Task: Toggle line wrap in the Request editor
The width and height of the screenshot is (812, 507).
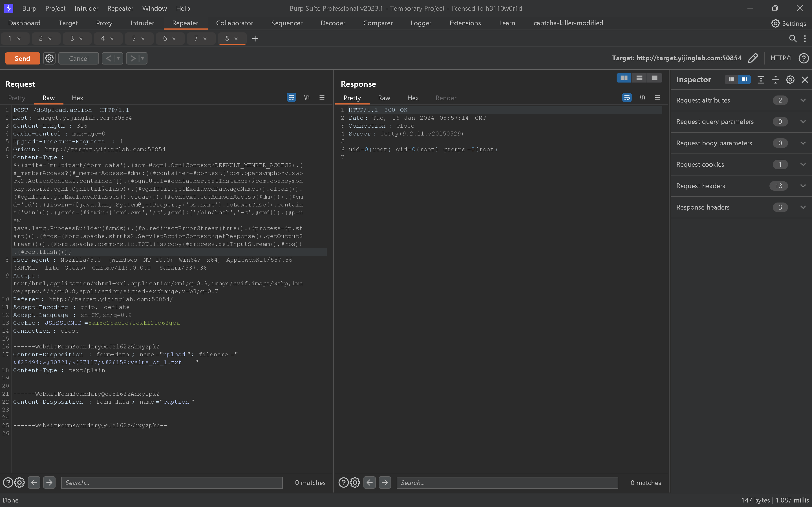Action: pos(291,97)
